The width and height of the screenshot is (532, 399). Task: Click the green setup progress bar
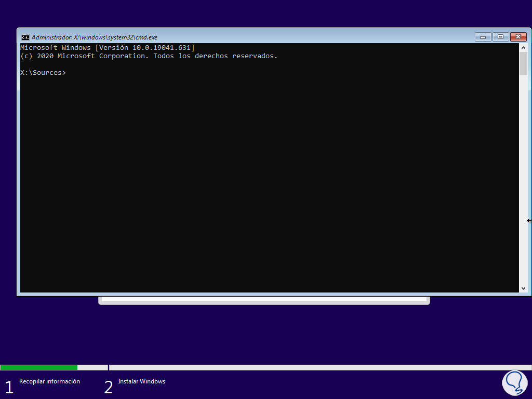point(38,367)
